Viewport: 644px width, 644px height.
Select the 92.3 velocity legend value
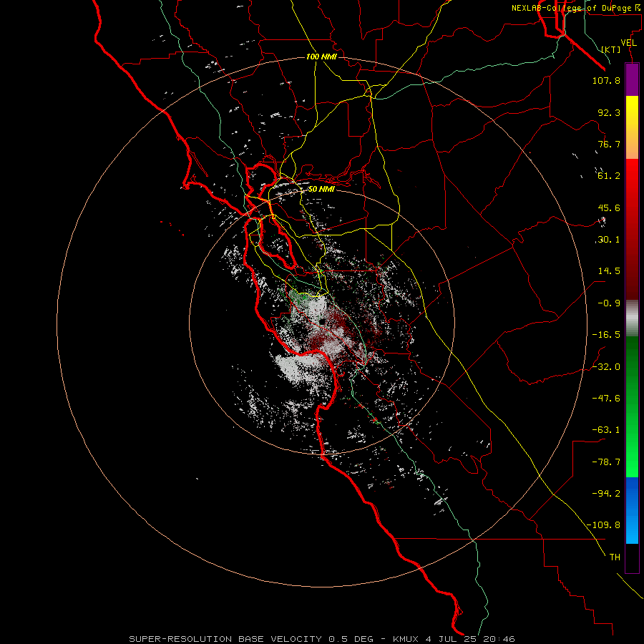pyautogui.click(x=609, y=112)
